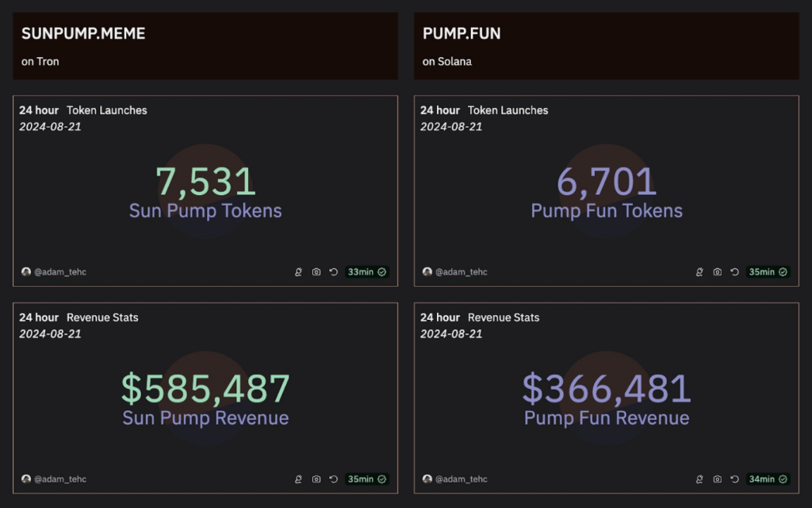Open @adam_tehc profile under Sun Pump Tokens
Image resolution: width=812 pixels, height=508 pixels.
pos(54,271)
